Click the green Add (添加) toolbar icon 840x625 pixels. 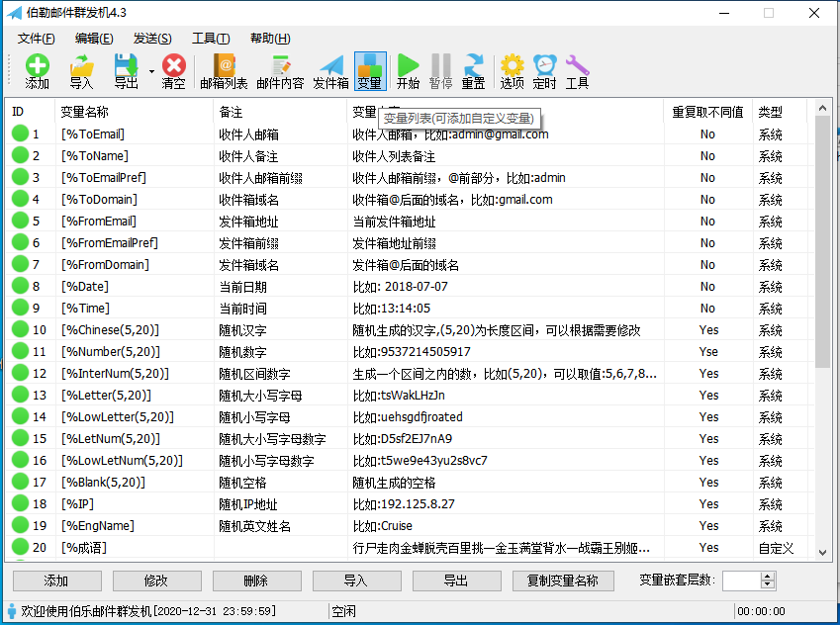[37, 71]
